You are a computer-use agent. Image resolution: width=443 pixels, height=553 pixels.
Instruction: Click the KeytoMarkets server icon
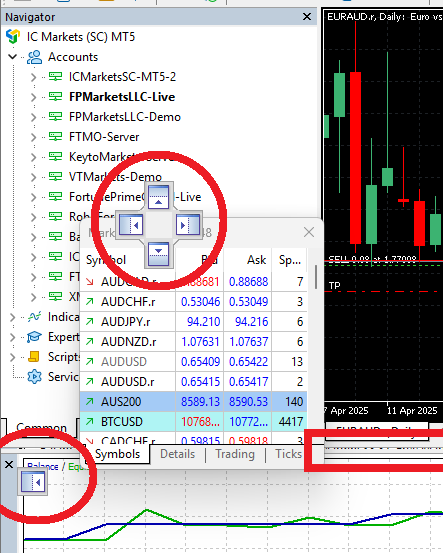click(x=55, y=157)
